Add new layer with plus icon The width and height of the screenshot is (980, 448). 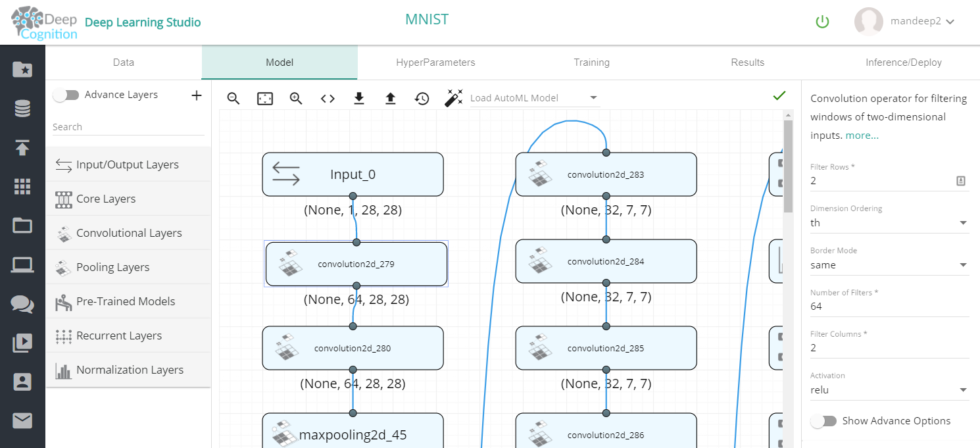[196, 95]
